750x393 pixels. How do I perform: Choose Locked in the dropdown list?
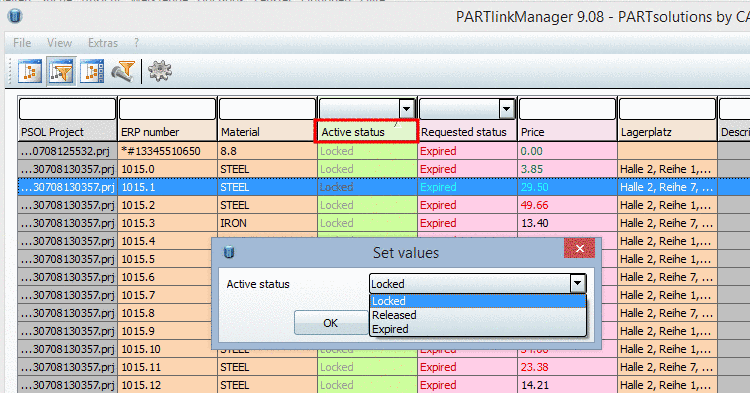pyautogui.click(x=477, y=301)
